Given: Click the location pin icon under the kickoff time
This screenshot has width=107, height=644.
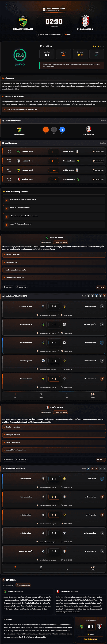Looking at the screenshot, I should coord(66,35).
